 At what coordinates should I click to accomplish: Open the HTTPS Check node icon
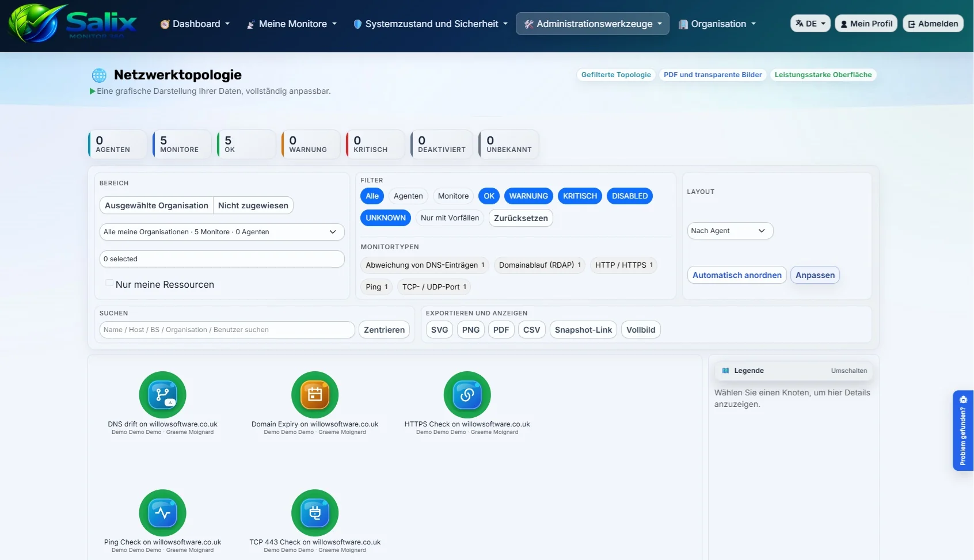click(467, 395)
